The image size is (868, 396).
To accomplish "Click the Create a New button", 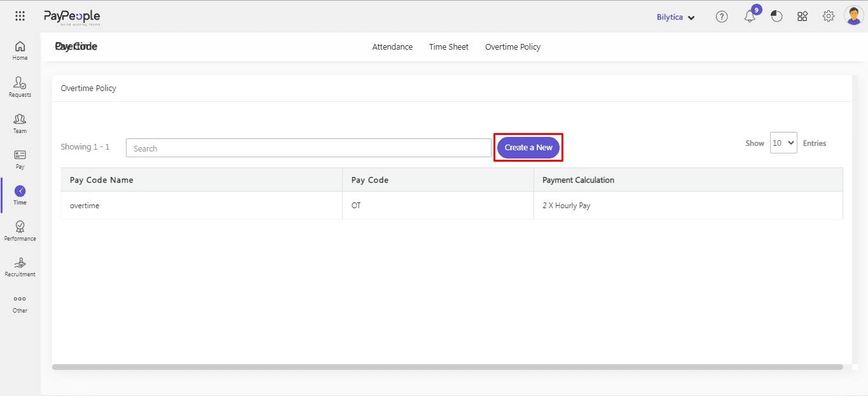I will tap(528, 148).
